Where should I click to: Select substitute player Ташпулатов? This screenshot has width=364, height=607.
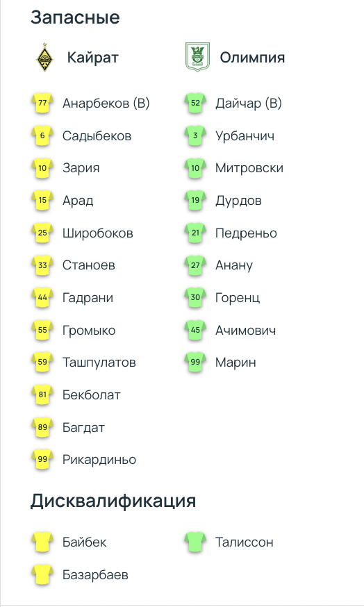99,363
